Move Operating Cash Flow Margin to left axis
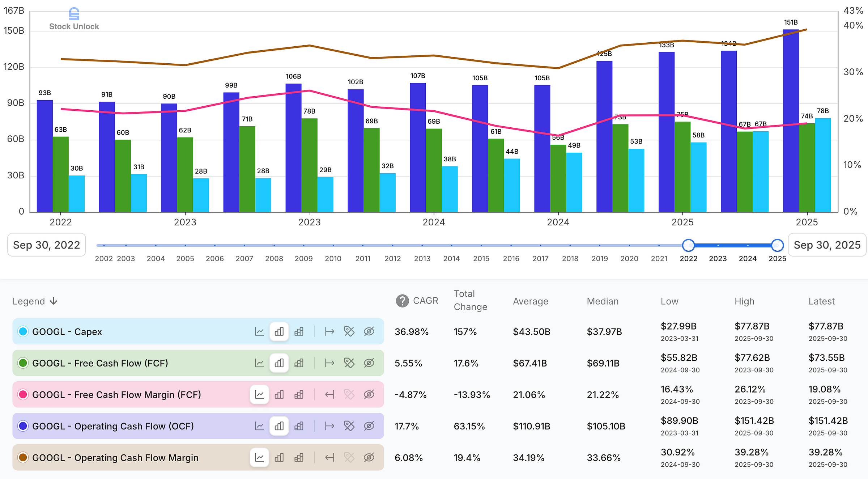The image size is (868, 479). tap(329, 457)
